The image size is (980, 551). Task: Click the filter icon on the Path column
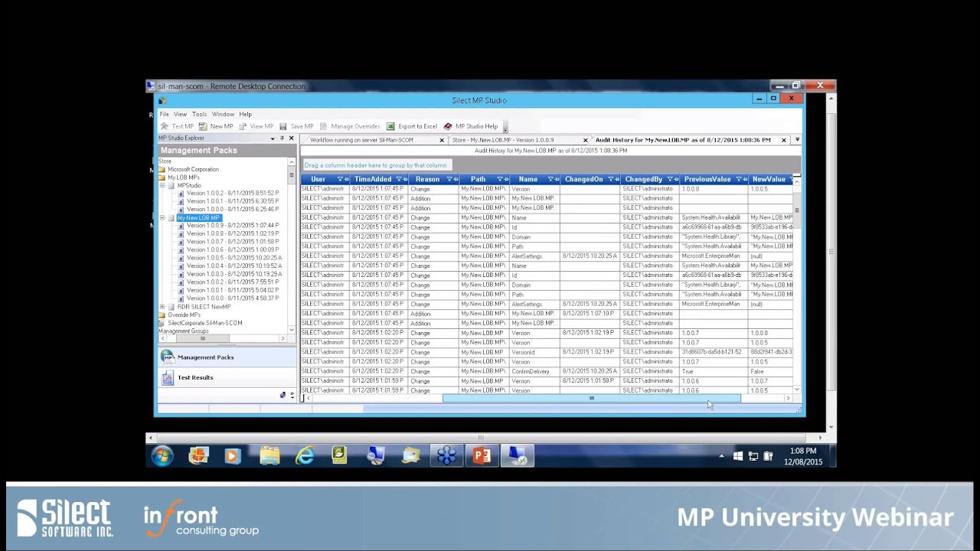tap(499, 179)
